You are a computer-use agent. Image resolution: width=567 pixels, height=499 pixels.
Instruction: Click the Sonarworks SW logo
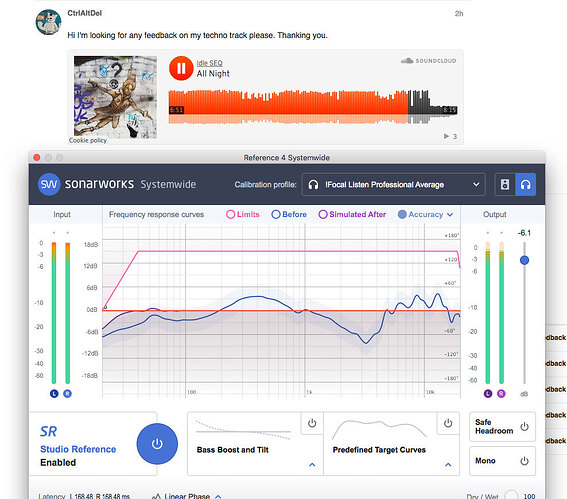click(49, 184)
